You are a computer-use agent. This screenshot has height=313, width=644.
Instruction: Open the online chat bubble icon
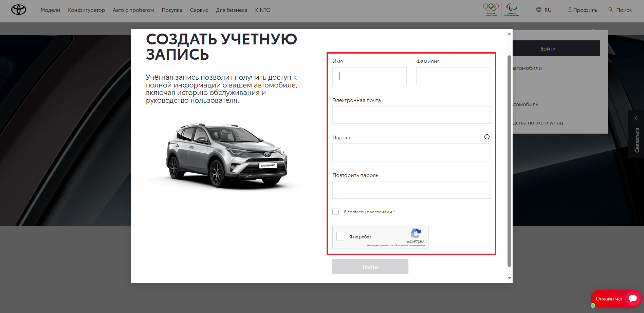[633, 298]
